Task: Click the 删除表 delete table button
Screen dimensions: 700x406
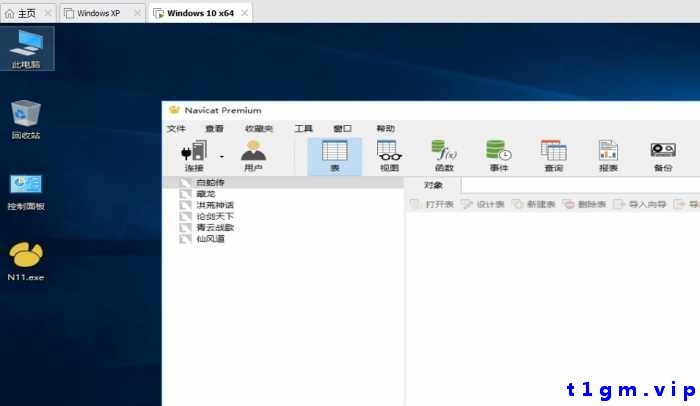Action: point(584,204)
